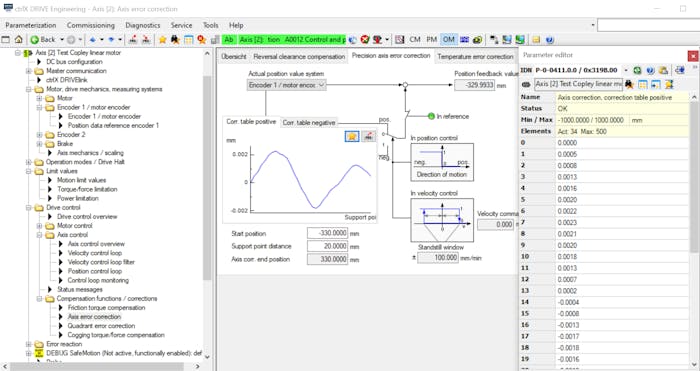Switch to OM operating mode
This screenshot has width=700, height=371.
[x=448, y=40]
